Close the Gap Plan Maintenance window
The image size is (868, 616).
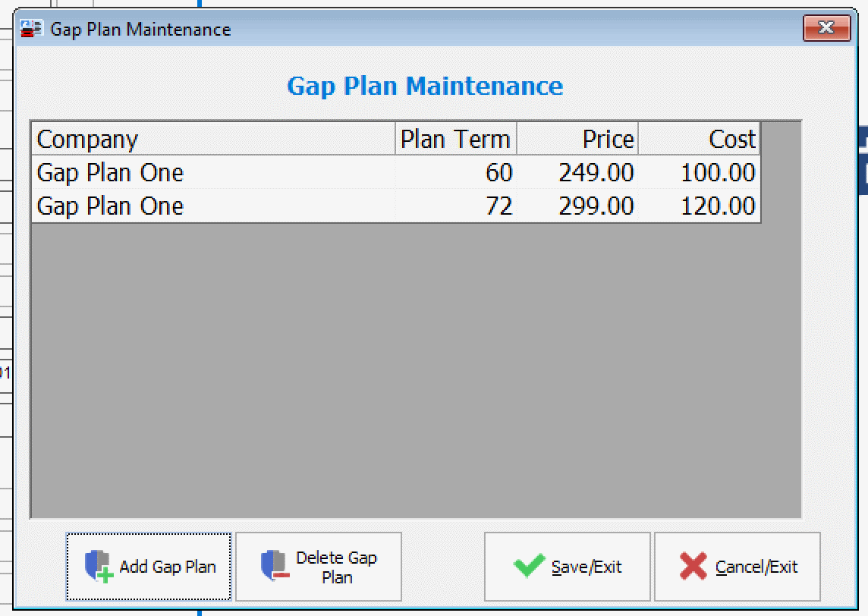pyautogui.click(x=826, y=27)
